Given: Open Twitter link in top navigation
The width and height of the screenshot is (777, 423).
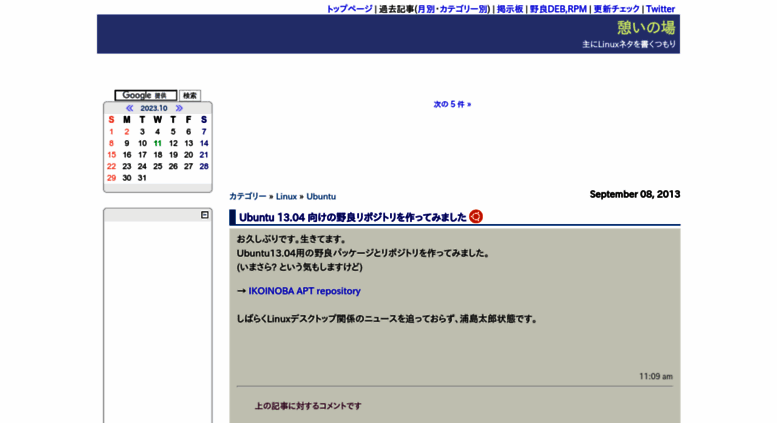Looking at the screenshot, I should coord(660,9).
